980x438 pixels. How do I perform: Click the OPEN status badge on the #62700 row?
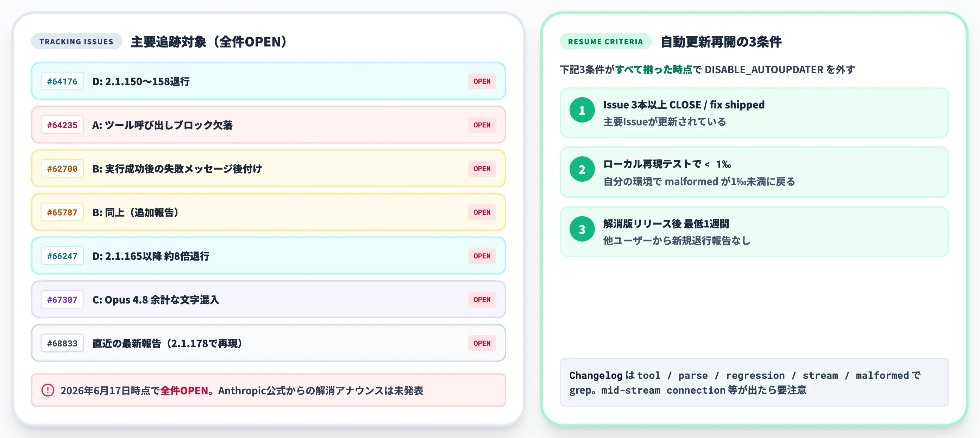pyautogui.click(x=482, y=169)
